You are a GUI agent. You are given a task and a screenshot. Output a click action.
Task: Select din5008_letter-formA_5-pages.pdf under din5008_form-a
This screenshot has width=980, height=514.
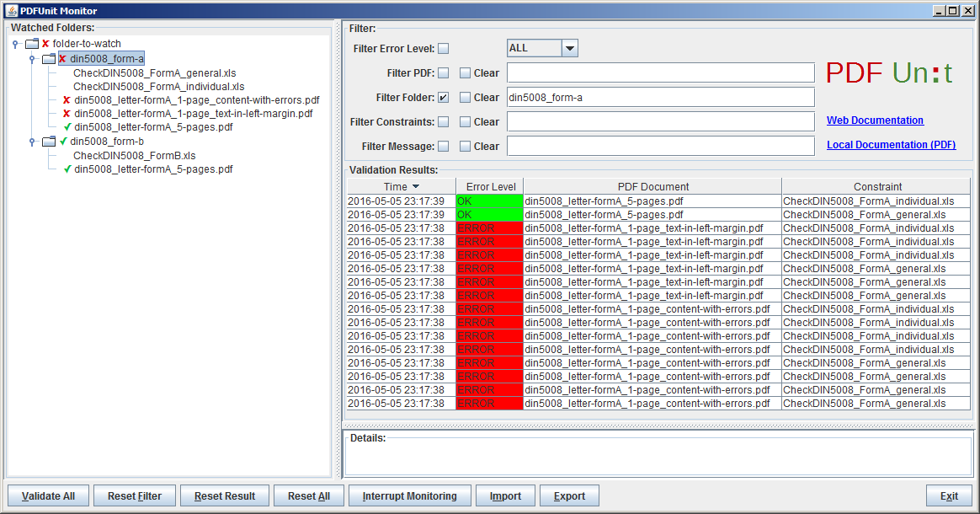[x=154, y=127]
